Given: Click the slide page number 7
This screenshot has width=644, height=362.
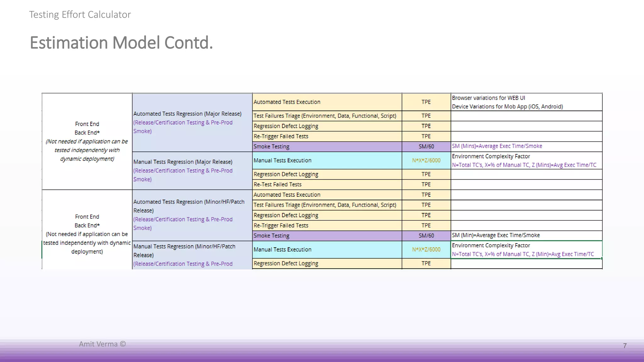Looking at the screenshot, I should tap(625, 346).
